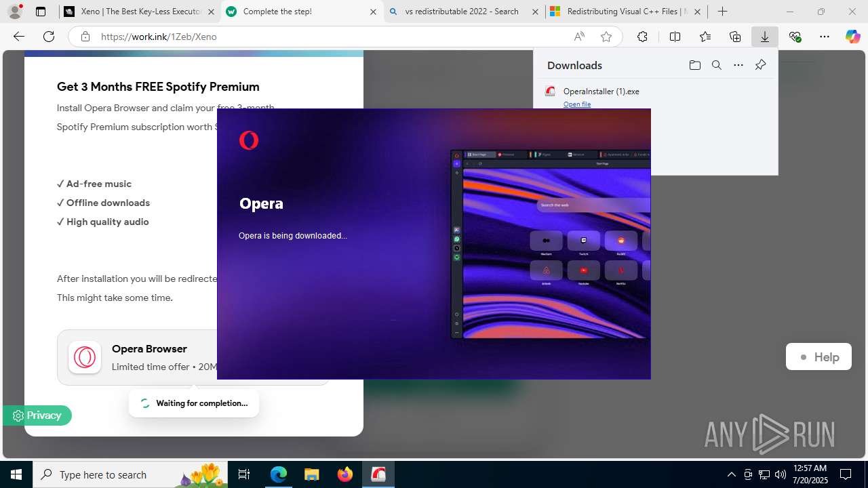This screenshot has height=488, width=868.
Task: Show hidden system tray icons
Action: pyautogui.click(x=731, y=474)
